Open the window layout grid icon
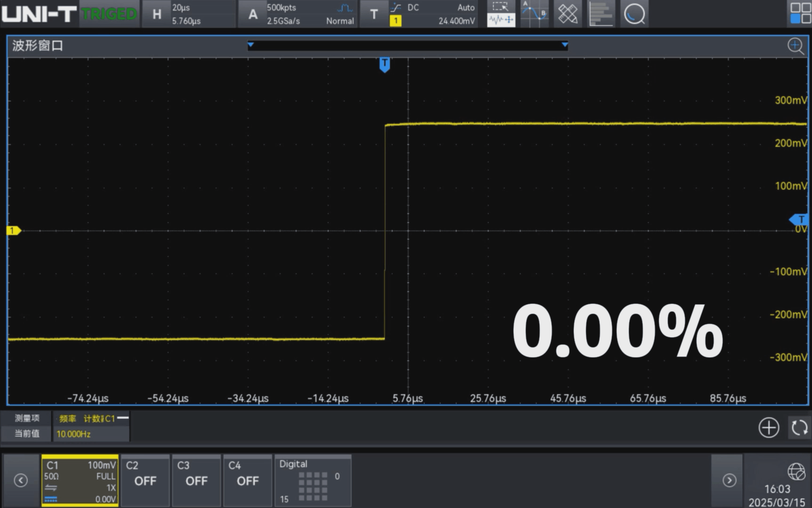Image resolution: width=812 pixels, height=508 pixels. click(x=800, y=13)
